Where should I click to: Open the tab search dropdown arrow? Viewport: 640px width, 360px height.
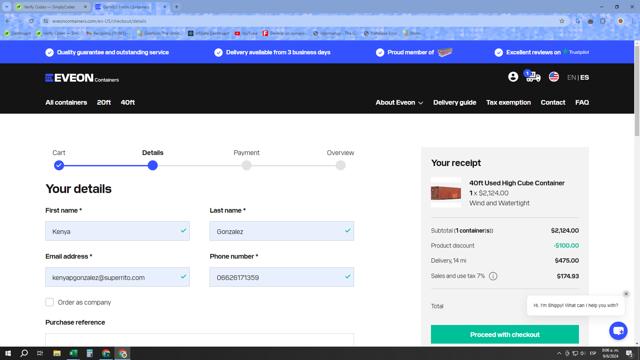coord(7,7)
